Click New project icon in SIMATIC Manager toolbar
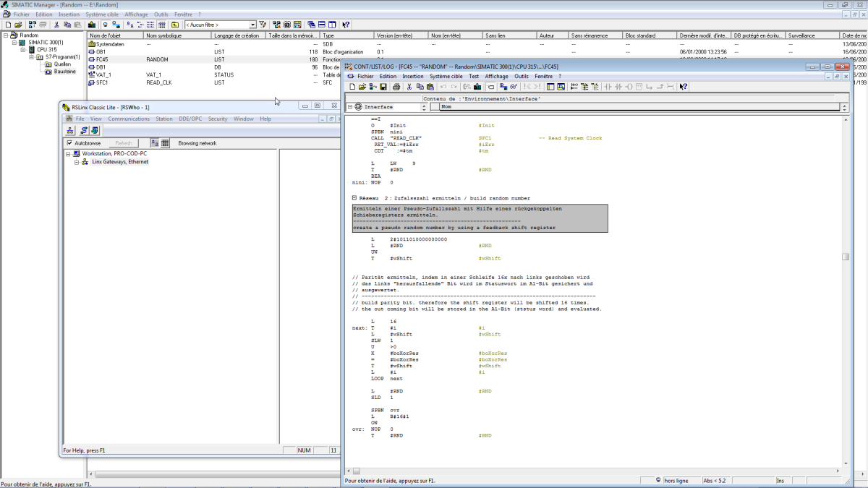Screen dimensions: 868x488 click(x=7, y=25)
